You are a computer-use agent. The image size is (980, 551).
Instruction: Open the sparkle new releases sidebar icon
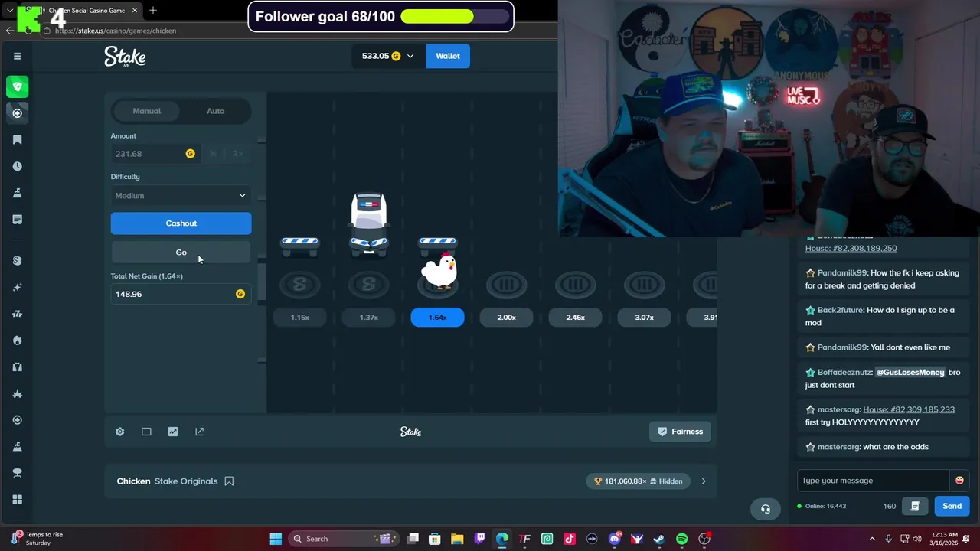(17, 287)
